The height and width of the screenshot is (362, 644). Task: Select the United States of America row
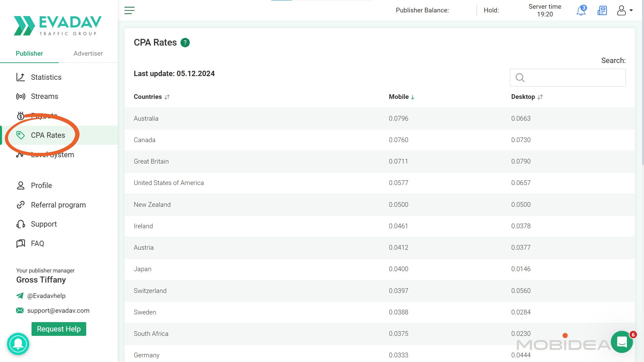click(379, 183)
